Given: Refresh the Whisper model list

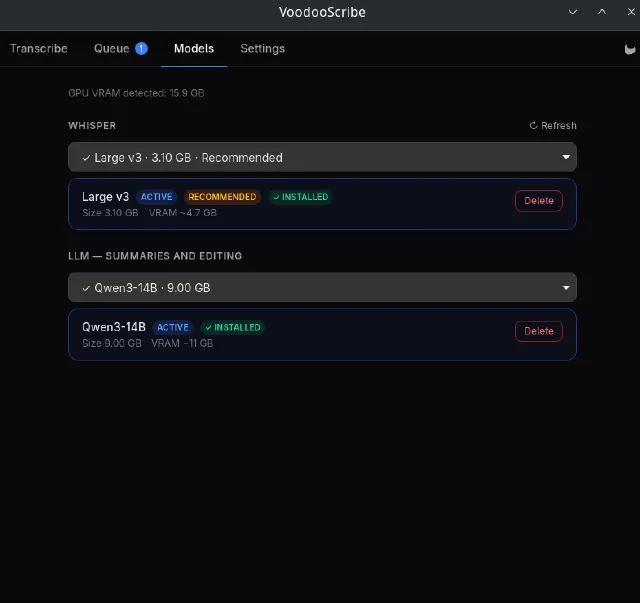Looking at the screenshot, I should 553,125.
